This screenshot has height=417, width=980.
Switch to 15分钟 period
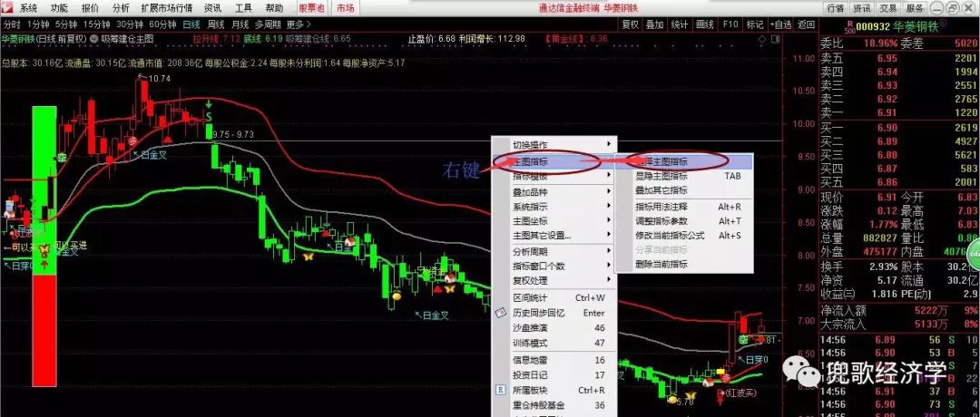pyautogui.click(x=95, y=24)
